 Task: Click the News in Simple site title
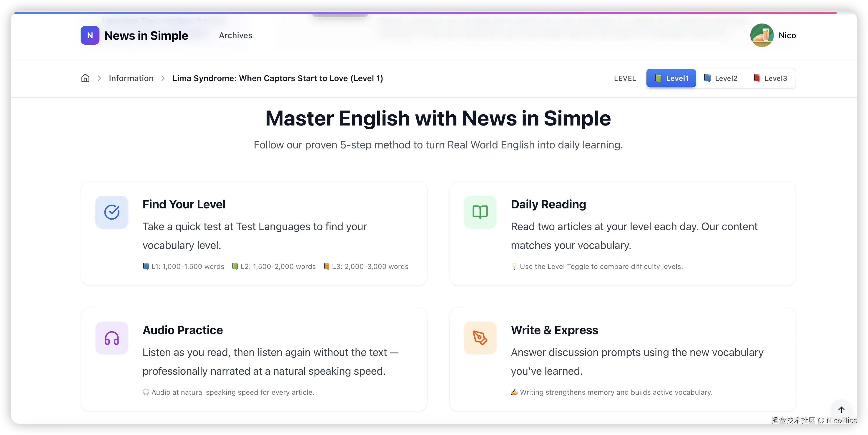point(146,35)
